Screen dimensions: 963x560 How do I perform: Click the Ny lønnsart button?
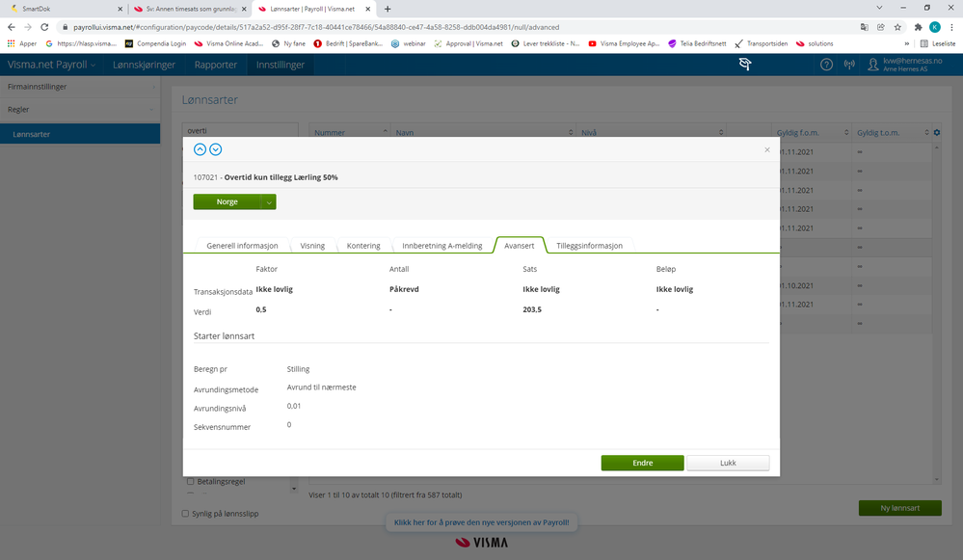(899, 508)
